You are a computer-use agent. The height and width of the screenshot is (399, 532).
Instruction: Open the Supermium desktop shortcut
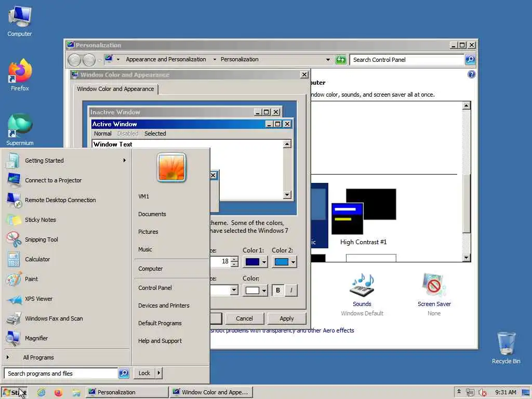[20, 129]
